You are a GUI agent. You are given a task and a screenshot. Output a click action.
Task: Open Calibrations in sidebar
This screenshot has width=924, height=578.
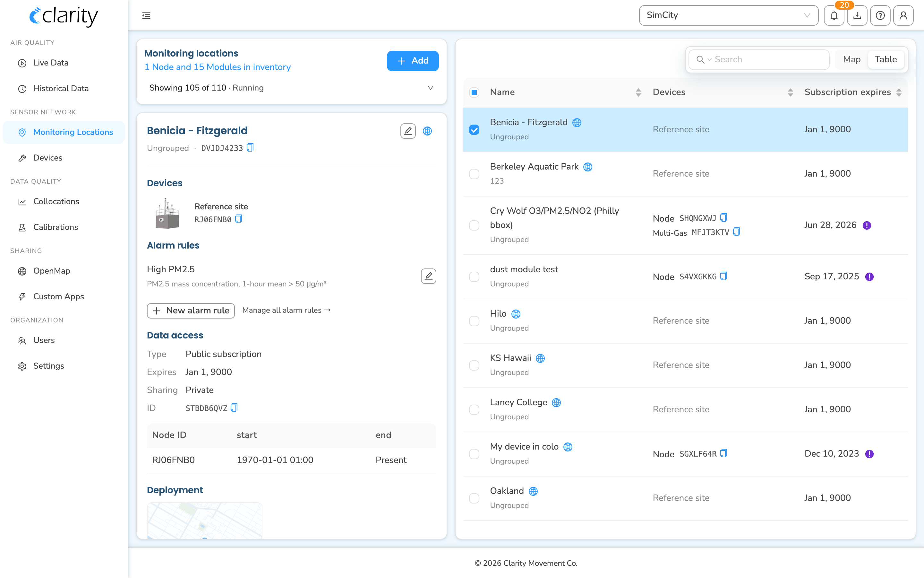64,227
